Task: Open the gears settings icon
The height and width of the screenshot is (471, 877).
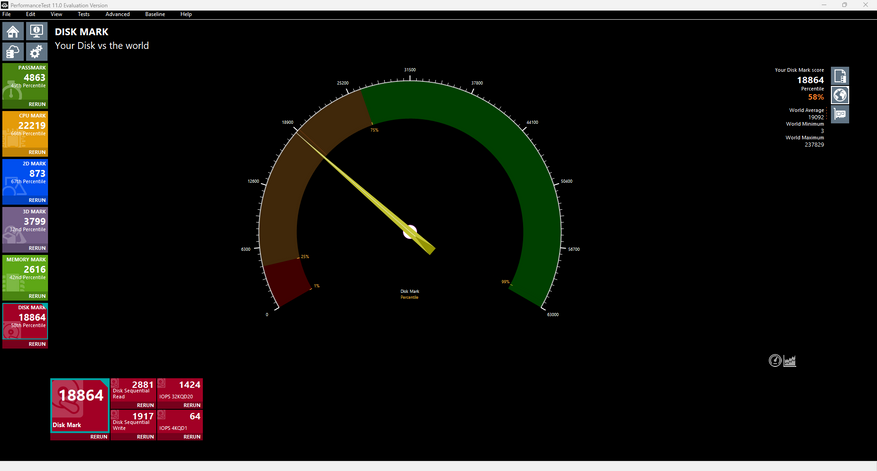Action: [x=36, y=52]
